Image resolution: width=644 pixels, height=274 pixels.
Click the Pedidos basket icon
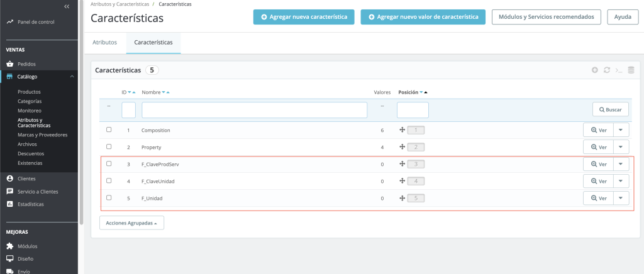(10, 64)
